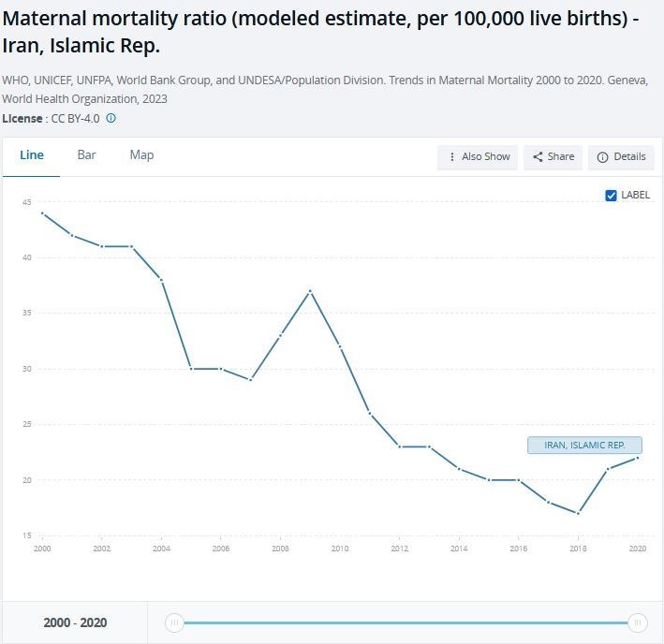Click the CC BY-4.0 license link
Image resolution: width=664 pixels, height=644 pixels.
click(74, 119)
